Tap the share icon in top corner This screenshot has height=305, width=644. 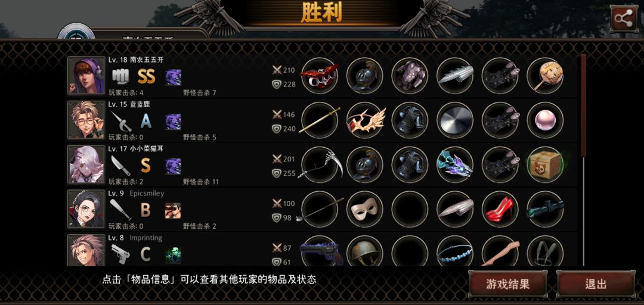[624, 19]
